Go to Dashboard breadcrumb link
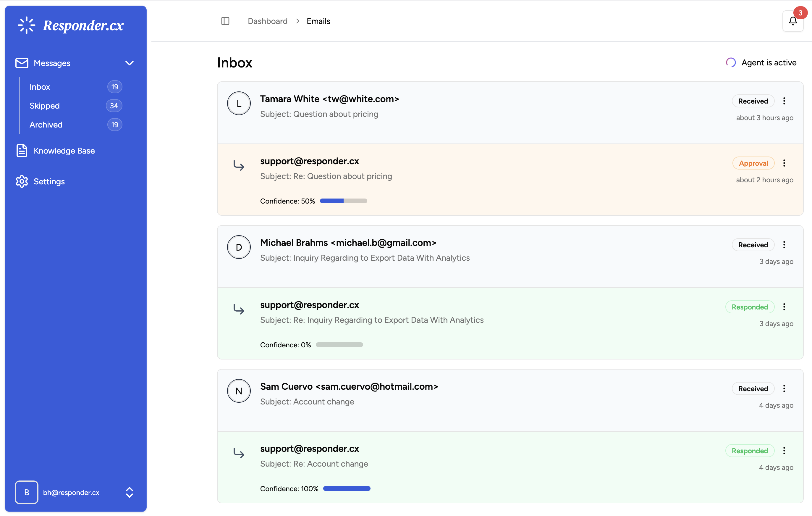 click(267, 21)
